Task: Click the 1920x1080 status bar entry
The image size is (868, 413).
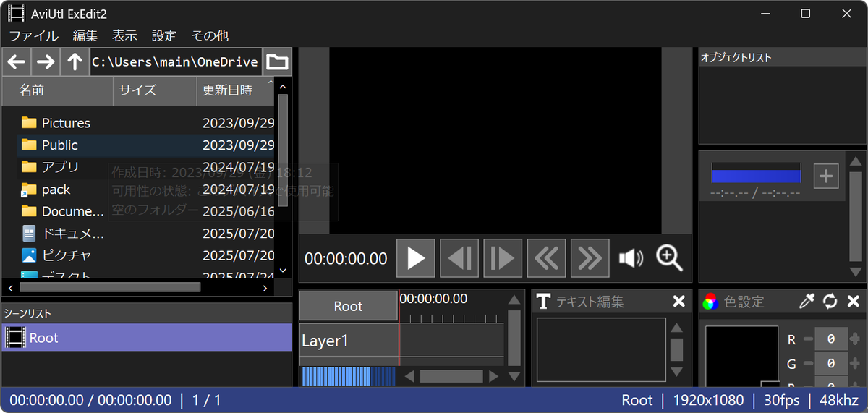Action: click(709, 400)
